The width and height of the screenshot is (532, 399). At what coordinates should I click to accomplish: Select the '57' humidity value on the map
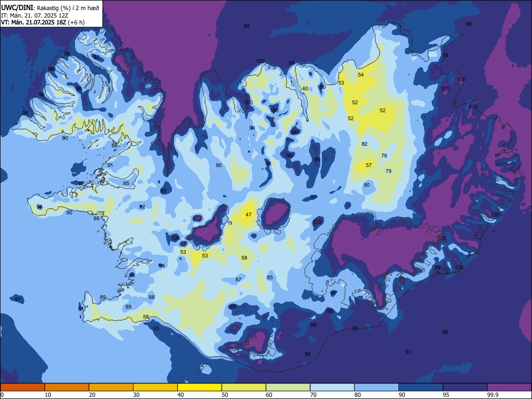click(x=369, y=165)
